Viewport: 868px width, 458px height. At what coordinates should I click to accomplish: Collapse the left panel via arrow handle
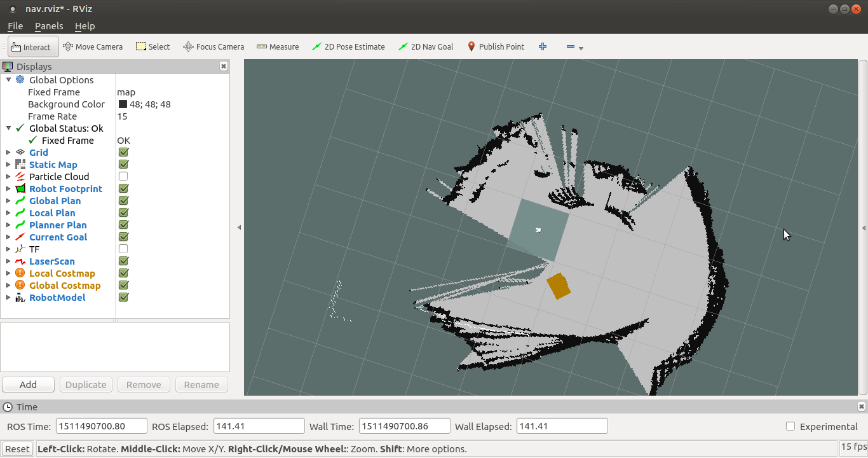click(x=239, y=227)
